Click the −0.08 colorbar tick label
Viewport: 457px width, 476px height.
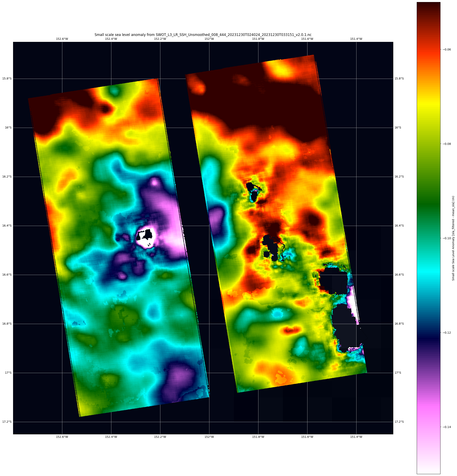point(447,144)
